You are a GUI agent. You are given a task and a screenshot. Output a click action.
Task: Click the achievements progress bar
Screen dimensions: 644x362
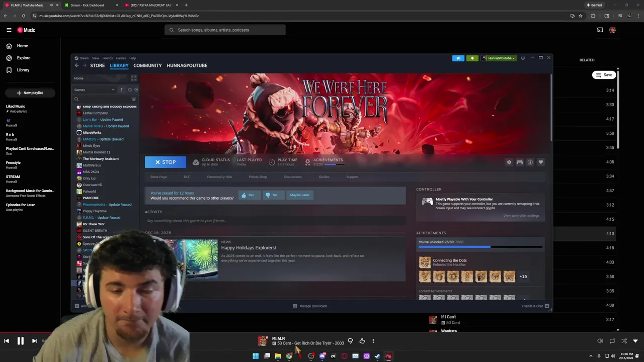click(480, 247)
